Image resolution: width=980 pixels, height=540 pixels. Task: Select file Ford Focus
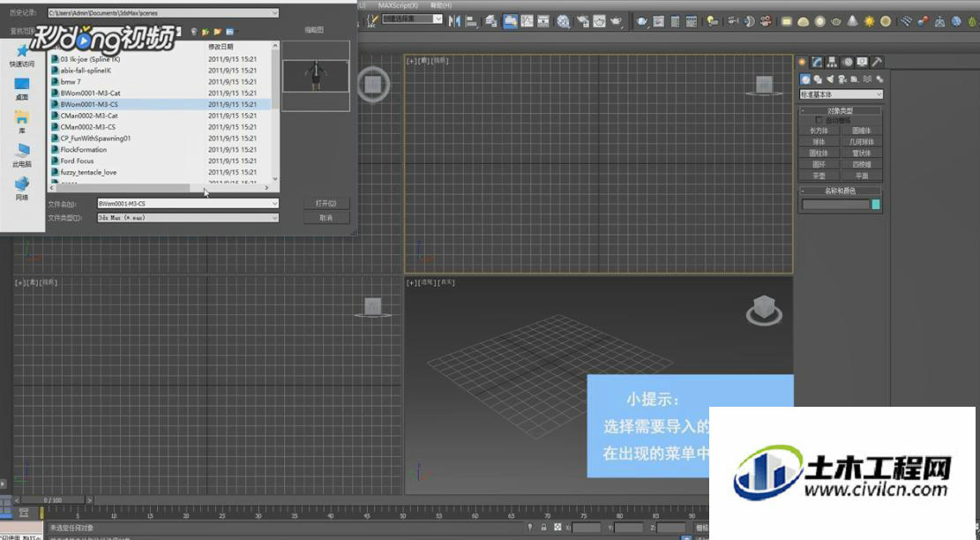click(x=72, y=161)
